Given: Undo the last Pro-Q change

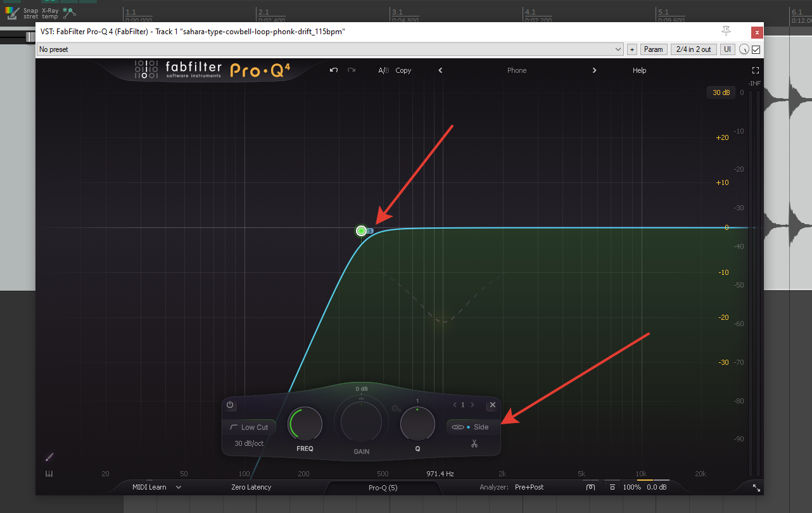Looking at the screenshot, I should [334, 70].
